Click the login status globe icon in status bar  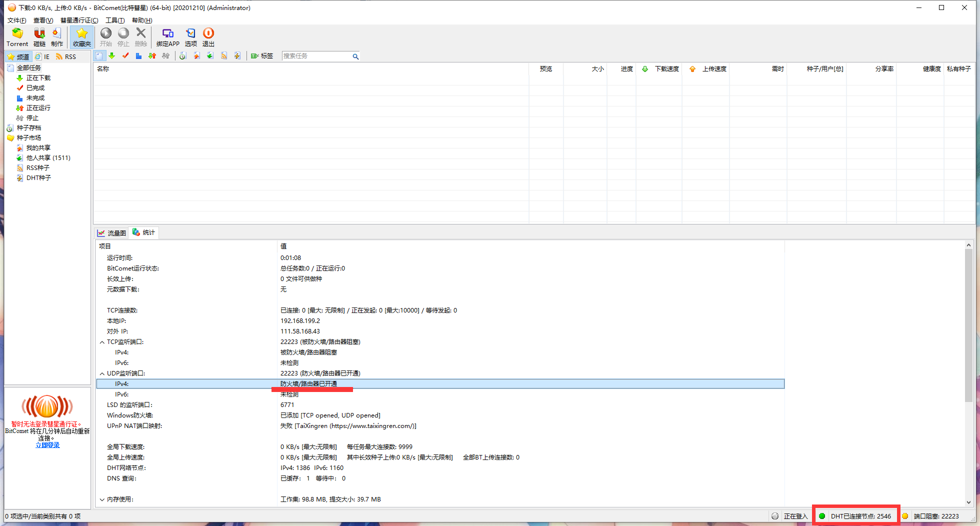pos(775,516)
